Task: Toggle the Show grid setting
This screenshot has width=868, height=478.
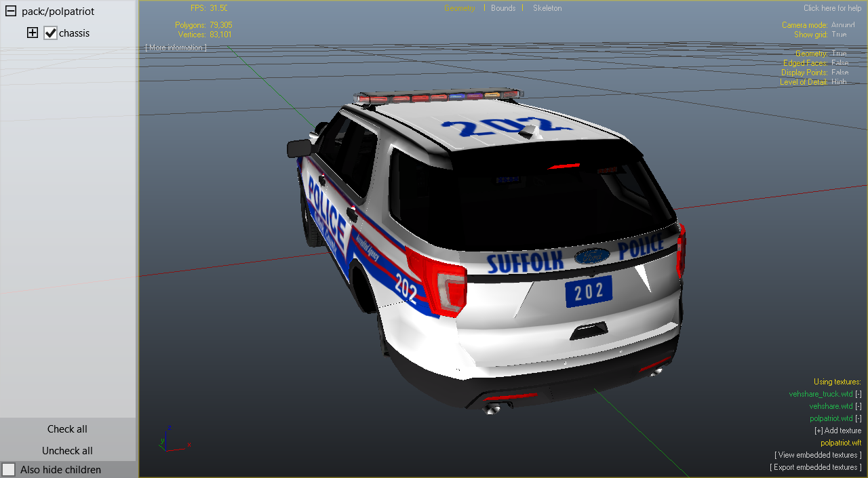Action: pos(839,35)
